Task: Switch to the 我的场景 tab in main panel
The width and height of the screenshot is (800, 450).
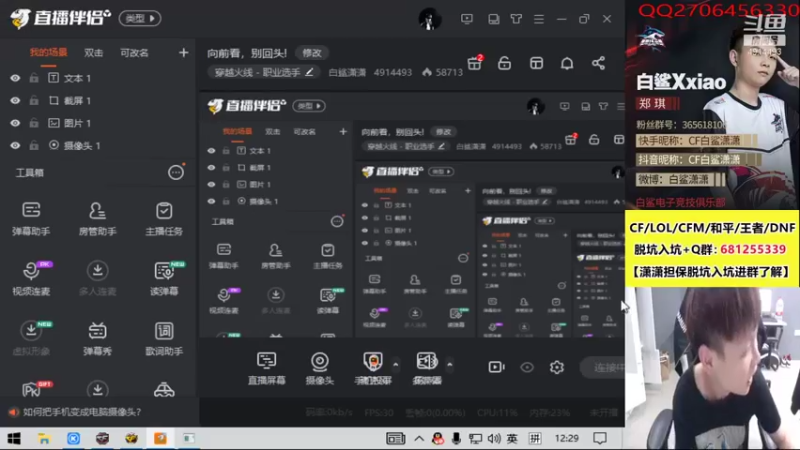Action: [48, 53]
